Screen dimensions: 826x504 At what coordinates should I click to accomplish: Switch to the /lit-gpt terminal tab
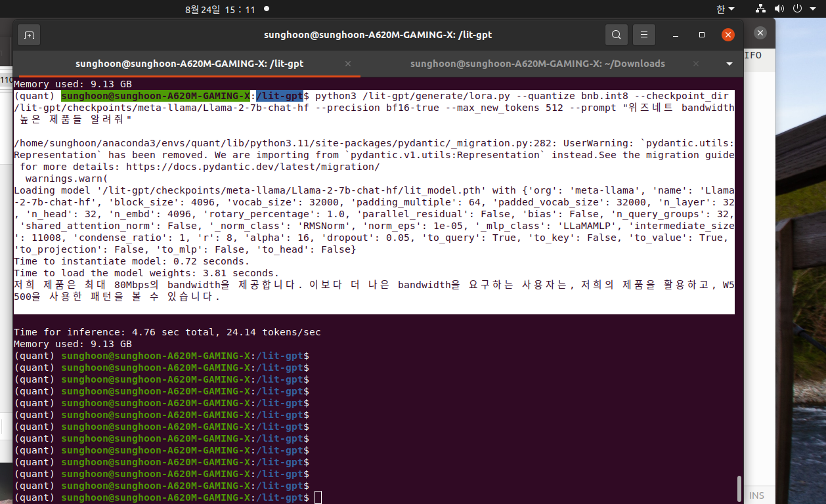click(189, 64)
